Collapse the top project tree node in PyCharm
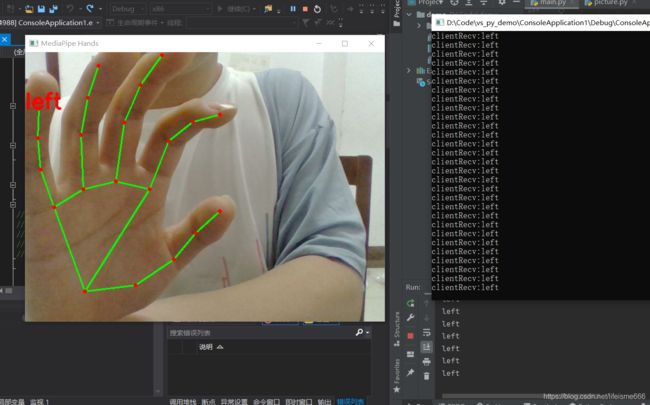Screen dimensions: 650x405 pos(409,14)
